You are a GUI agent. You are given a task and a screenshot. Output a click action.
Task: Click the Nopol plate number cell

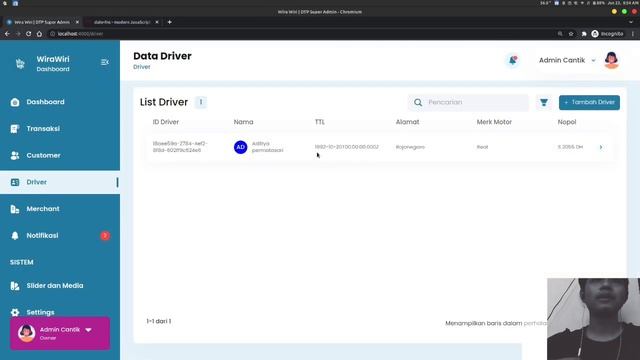(570, 147)
